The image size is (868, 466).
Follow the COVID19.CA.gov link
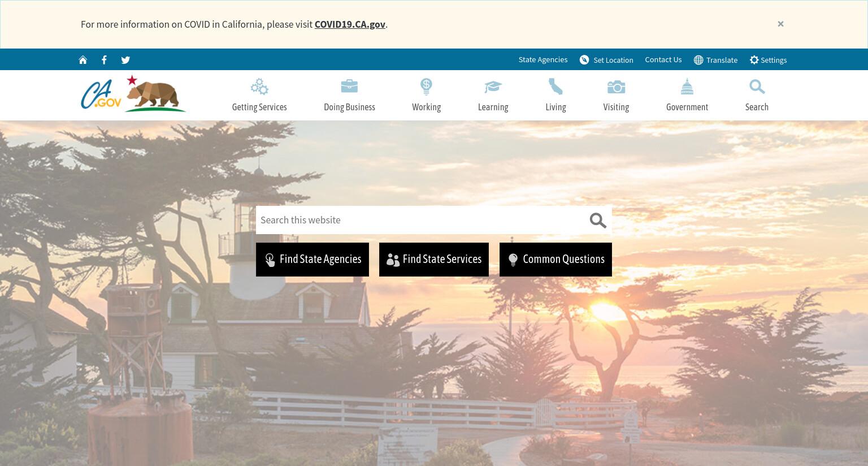[x=350, y=24]
